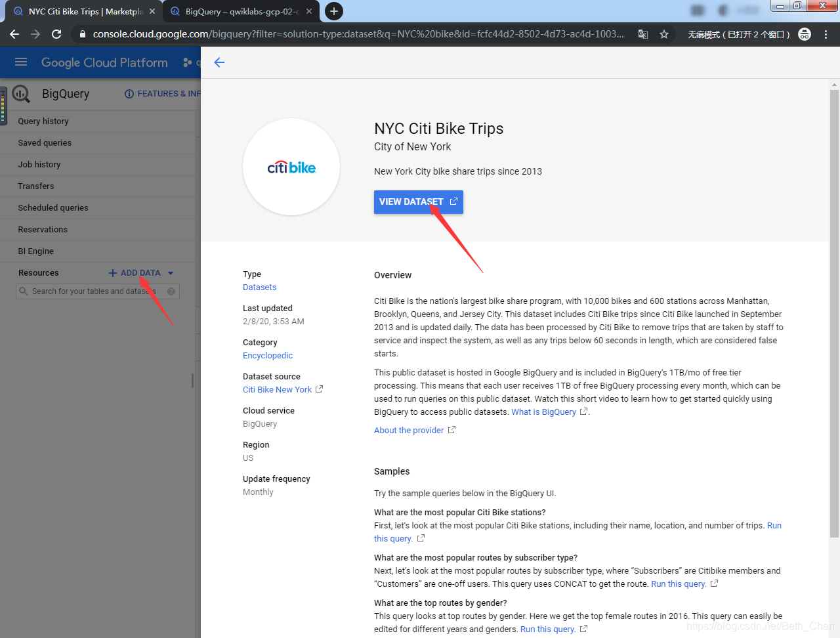The height and width of the screenshot is (638, 840).
Task: Click the BigQuery title in the sidebar
Action: [x=66, y=94]
